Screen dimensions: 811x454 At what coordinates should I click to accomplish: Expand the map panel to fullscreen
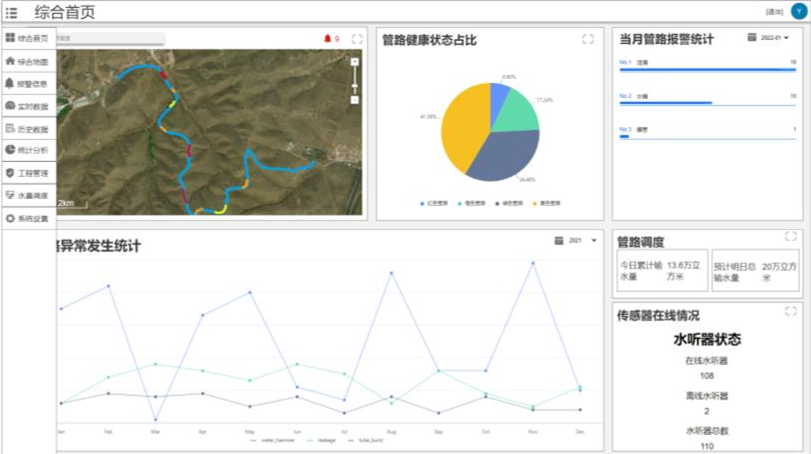point(357,39)
